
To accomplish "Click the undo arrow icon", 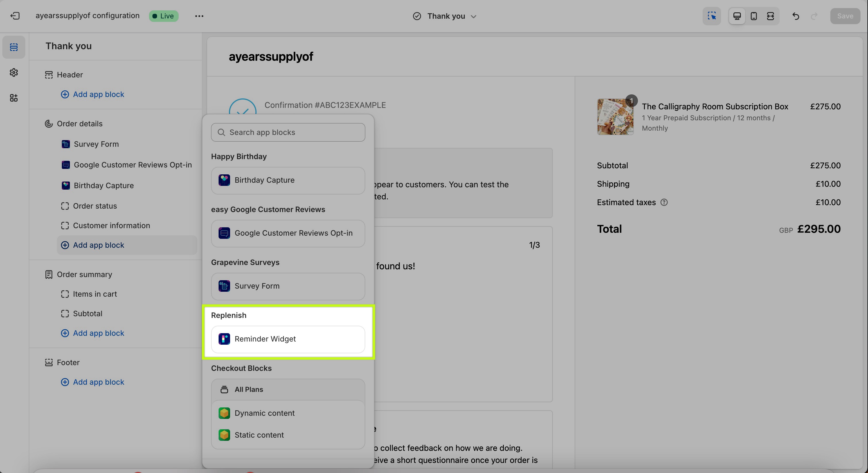I will 796,16.
